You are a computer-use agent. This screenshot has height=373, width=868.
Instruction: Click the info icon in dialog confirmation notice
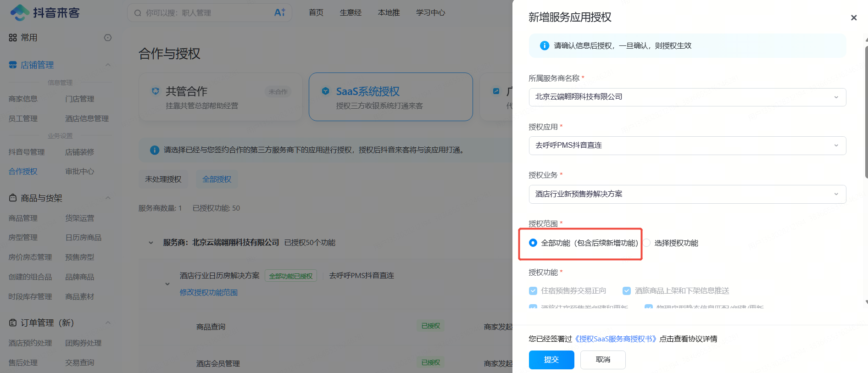point(545,45)
